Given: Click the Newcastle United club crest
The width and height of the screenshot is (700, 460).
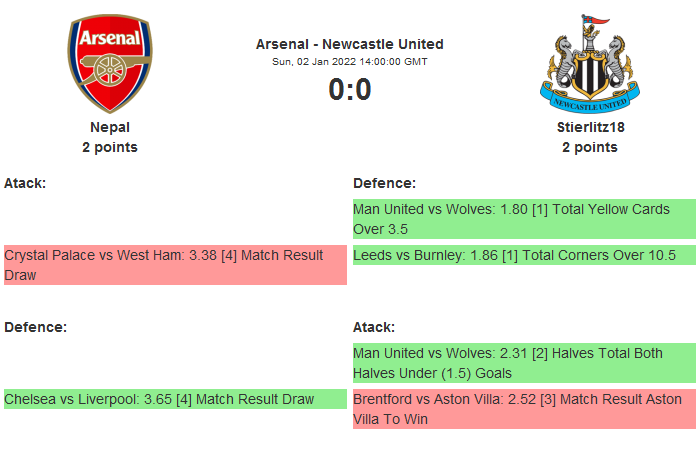Looking at the screenshot, I should pos(589,63).
